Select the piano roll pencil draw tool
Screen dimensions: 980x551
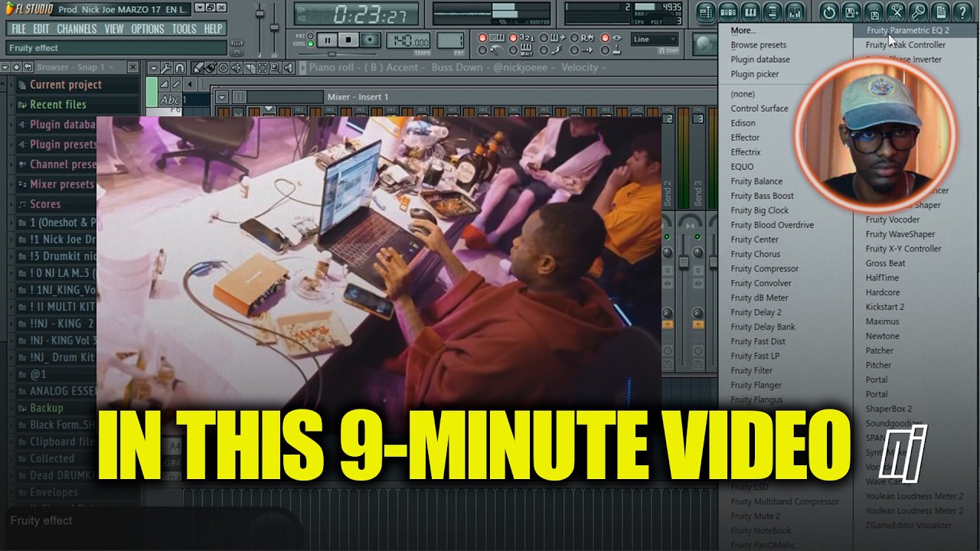click(198, 67)
